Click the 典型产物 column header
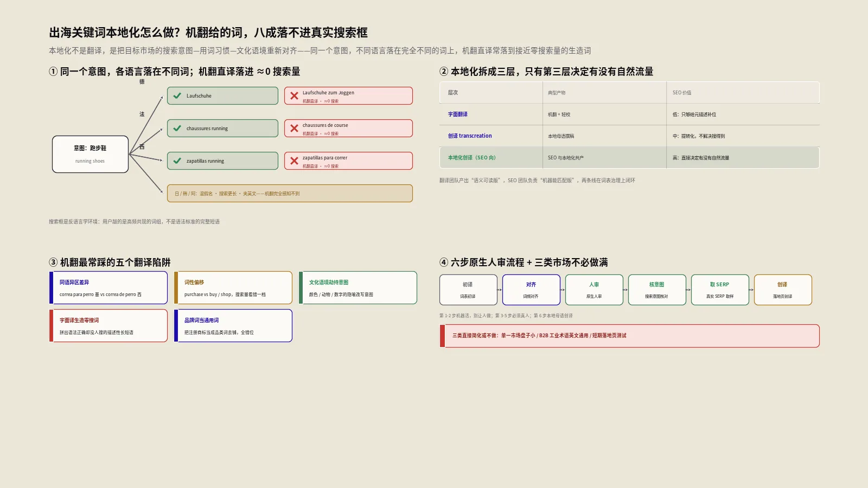 557,93
